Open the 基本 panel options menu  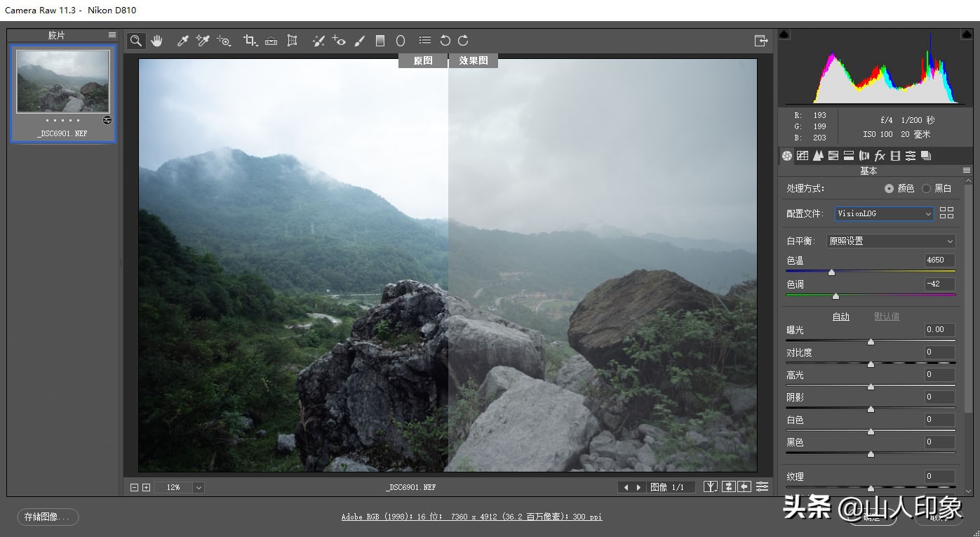(x=967, y=171)
